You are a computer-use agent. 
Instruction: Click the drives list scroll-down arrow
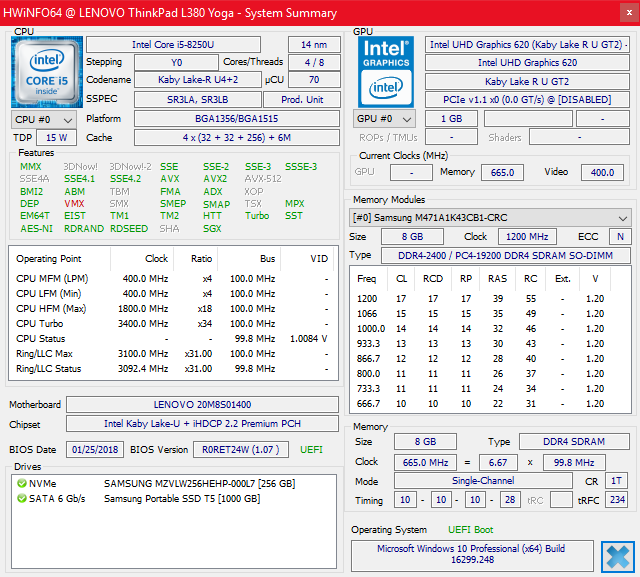329,561
